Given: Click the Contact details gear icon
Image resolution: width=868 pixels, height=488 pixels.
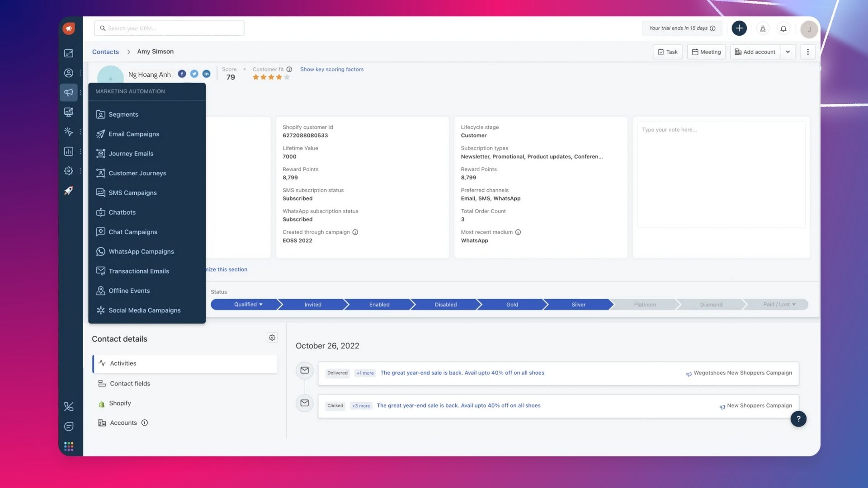Looking at the screenshot, I should [x=272, y=338].
